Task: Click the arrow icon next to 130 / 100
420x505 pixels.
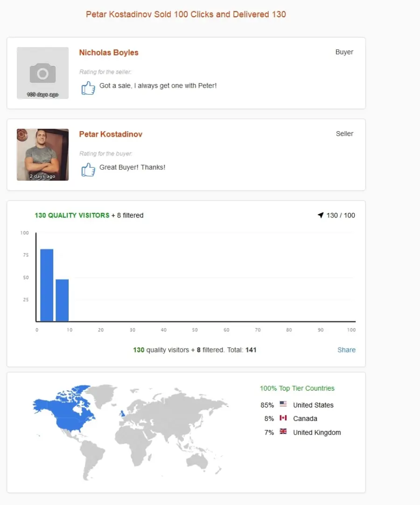Action: [321, 215]
